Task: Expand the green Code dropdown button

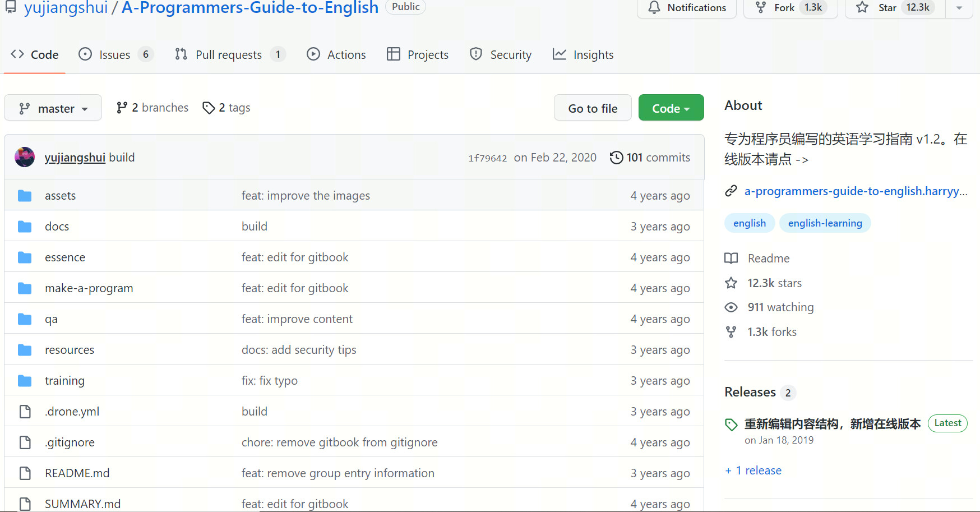Action: [x=671, y=108]
